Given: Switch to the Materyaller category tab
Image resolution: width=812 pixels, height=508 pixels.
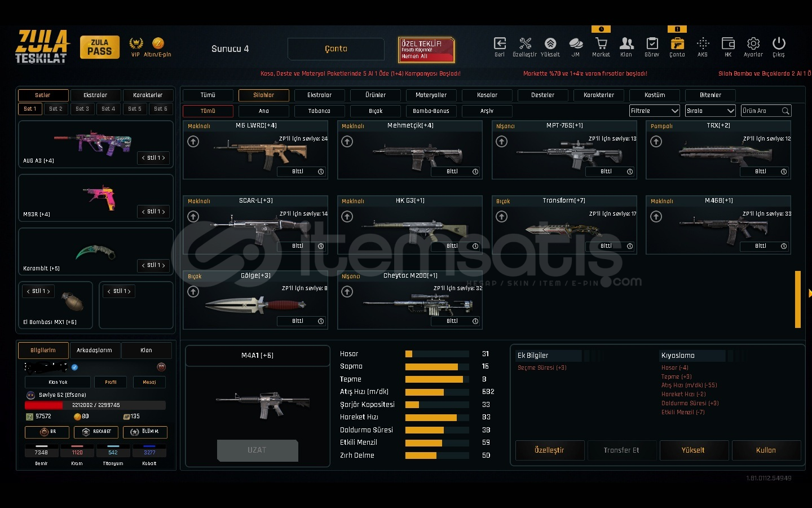Looking at the screenshot, I should [x=431, y=95].
